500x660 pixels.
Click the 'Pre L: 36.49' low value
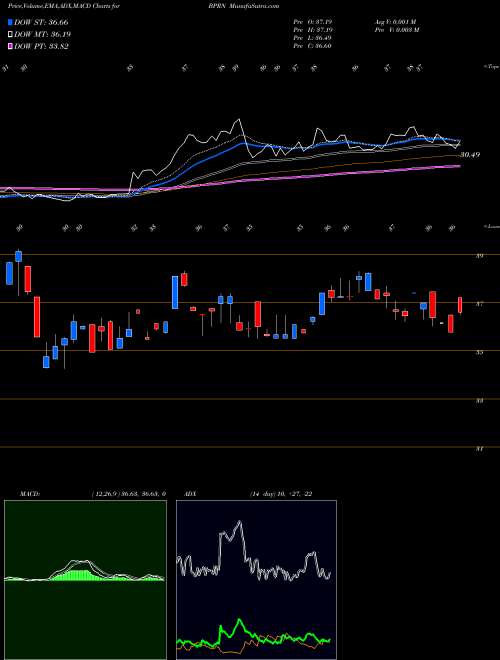coord(313,38)
